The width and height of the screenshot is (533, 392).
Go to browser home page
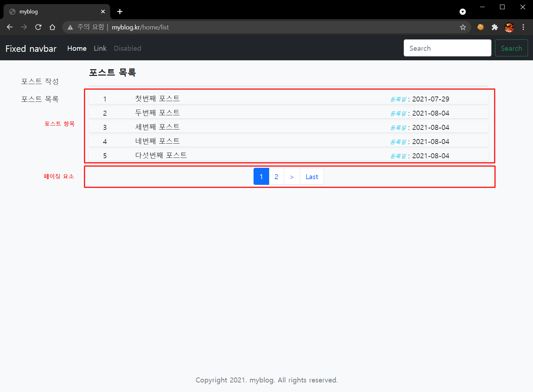point(53,27)
